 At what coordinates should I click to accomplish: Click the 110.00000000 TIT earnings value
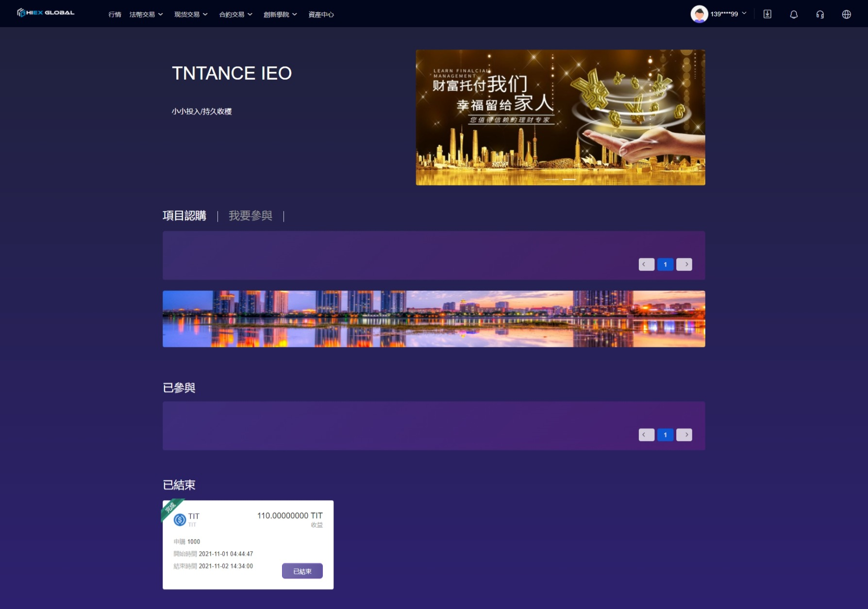pyautogui.click(x=290, y=516)
